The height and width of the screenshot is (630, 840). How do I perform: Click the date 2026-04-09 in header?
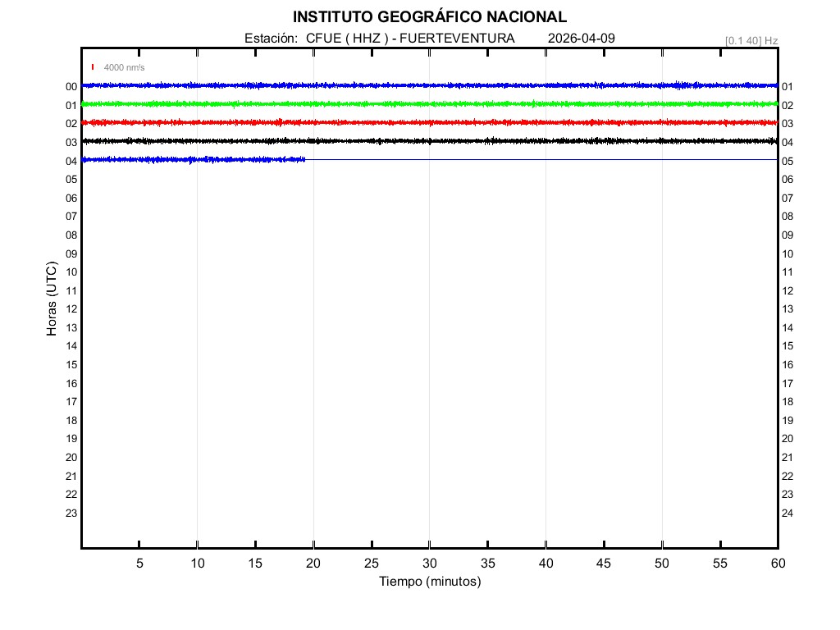tap(581, 39)
